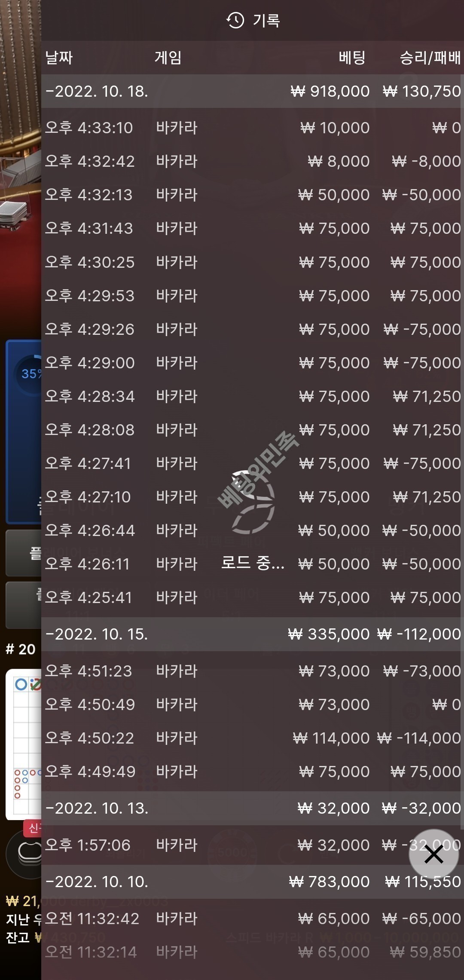The image size is (464, 980).
Task: Click the 날짜 column header
Action: pos(59,58)
